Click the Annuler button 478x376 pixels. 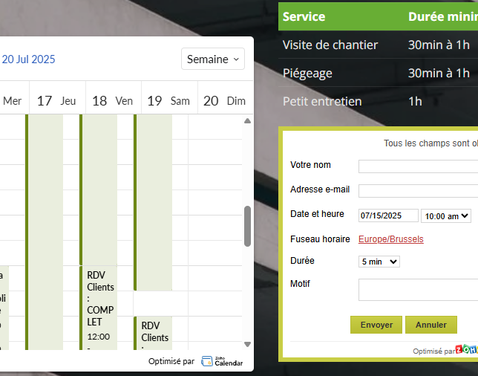[x=431, y=325]
